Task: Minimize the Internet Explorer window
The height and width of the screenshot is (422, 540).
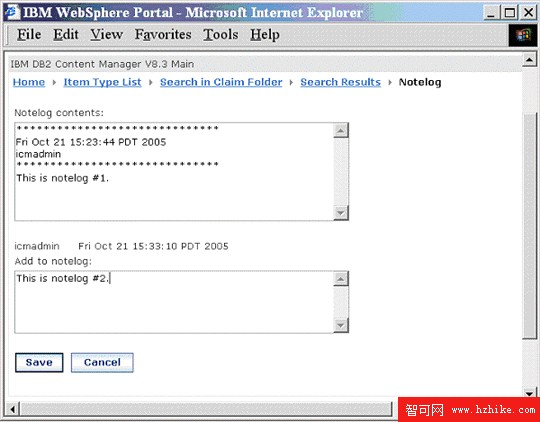Action: [x=492, y=13]
